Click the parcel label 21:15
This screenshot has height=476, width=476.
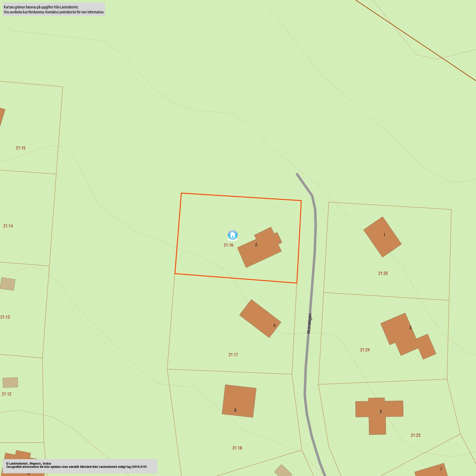tap(21, 148)
